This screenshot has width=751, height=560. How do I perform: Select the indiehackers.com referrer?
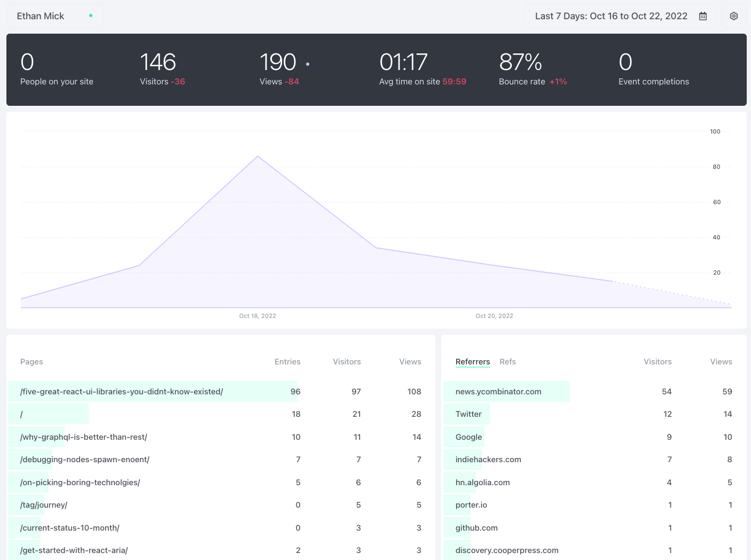pos(594,460)
